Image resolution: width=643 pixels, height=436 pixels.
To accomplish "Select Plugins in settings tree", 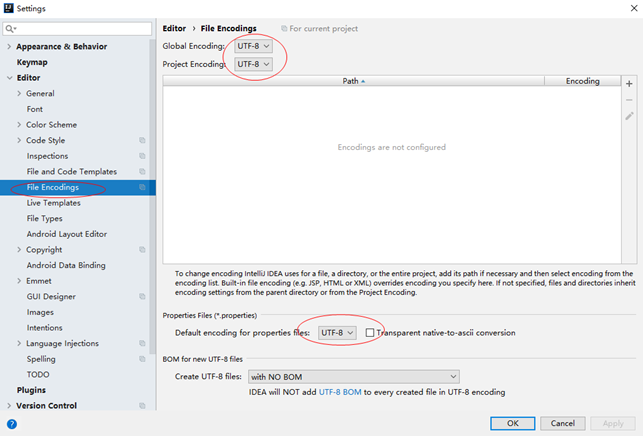I will coord(31,390).
